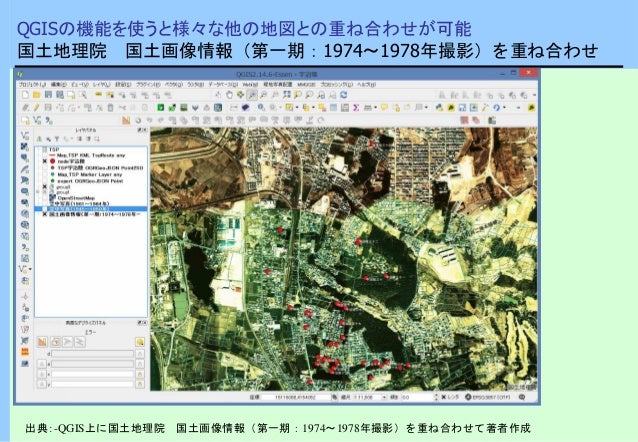Toggle visibility of Map_TSP Marker Layer
The height and width of the screenshot is (442, 638).
point(45,175)
